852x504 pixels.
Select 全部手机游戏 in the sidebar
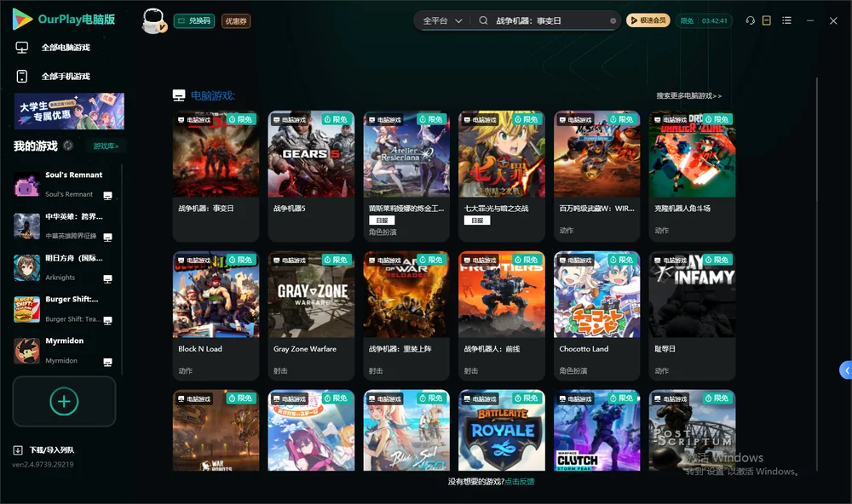click(66, 76)
